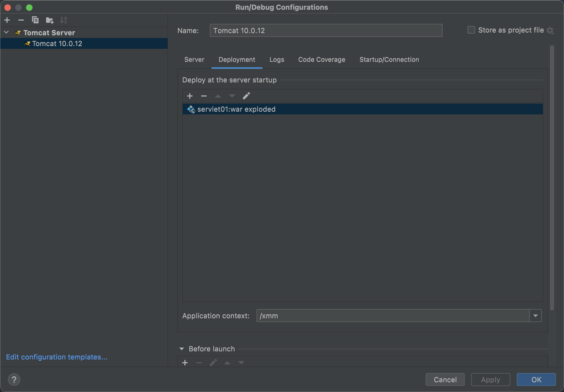
Task: Move Before launch task down
Action: point(241,363)
